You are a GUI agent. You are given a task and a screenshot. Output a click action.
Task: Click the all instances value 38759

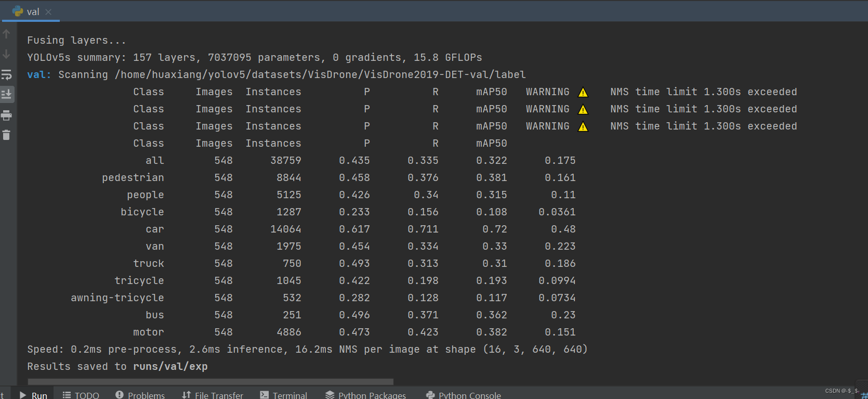click(x=286, y=160)
